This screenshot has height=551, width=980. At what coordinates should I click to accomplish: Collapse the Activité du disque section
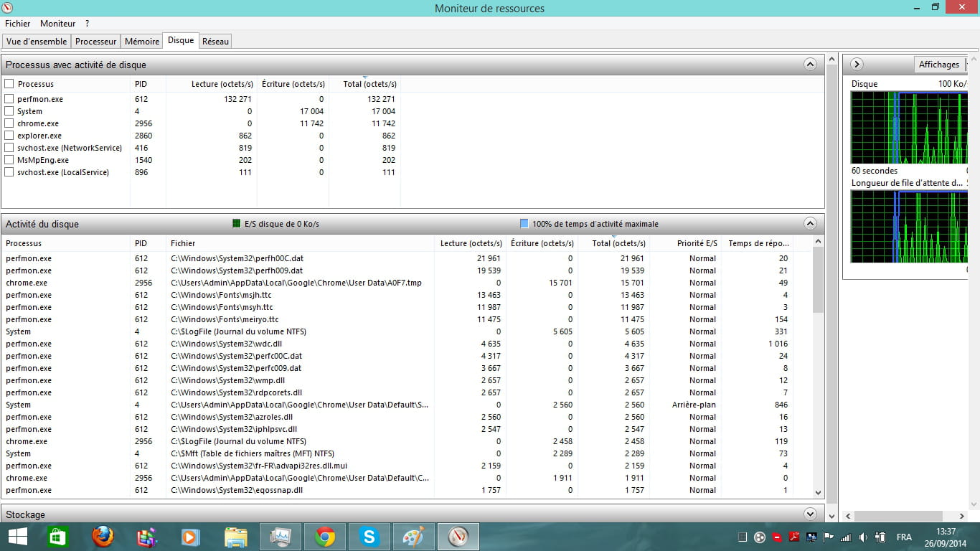click(810, 223)
